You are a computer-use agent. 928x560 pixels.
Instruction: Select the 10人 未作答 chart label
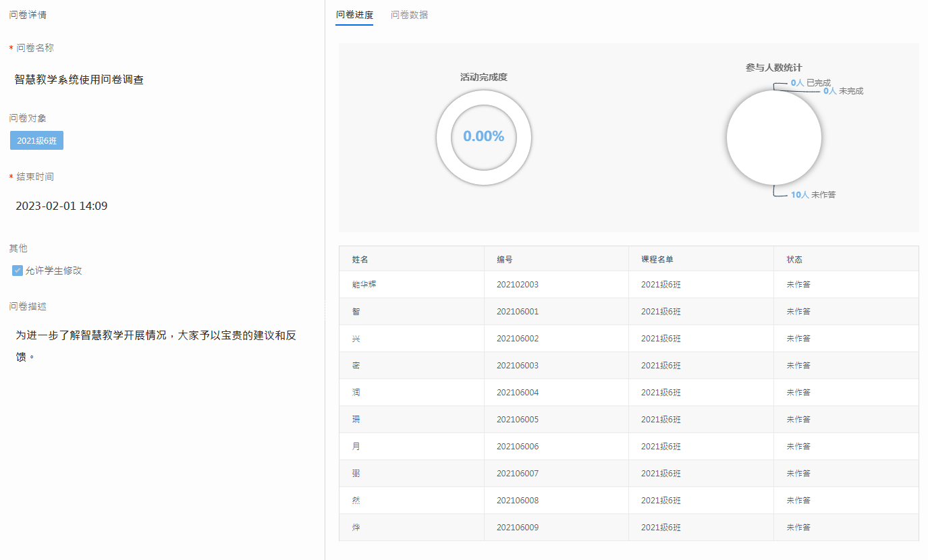point(813,194)
